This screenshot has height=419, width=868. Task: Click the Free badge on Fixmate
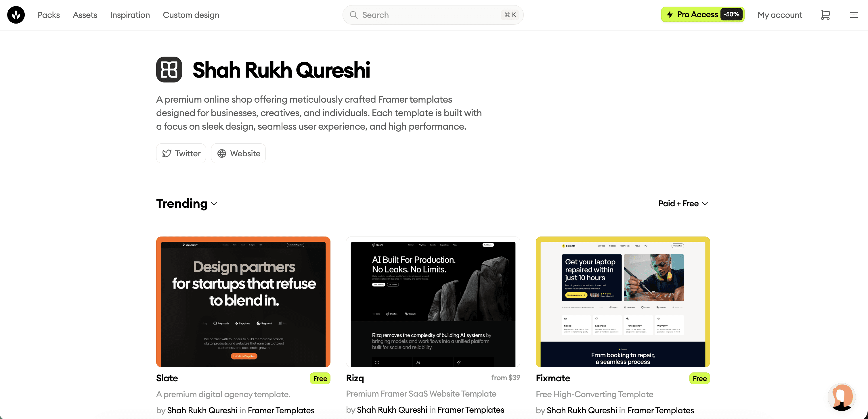pos(699,378)
